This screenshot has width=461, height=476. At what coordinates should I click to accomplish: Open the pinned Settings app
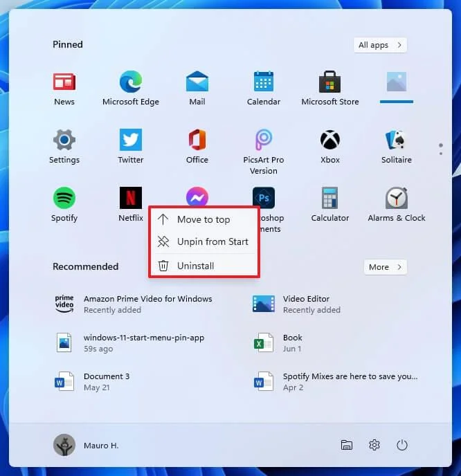click(64, 146)
